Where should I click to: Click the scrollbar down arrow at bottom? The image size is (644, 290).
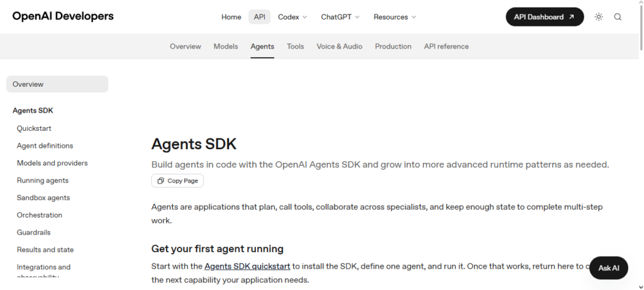pos(641,287)
